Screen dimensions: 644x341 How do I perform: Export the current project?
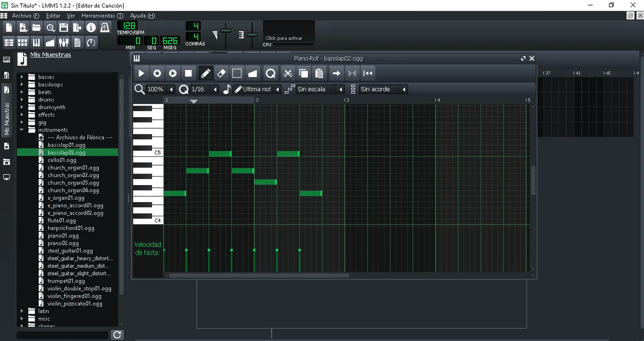[77, 28]
